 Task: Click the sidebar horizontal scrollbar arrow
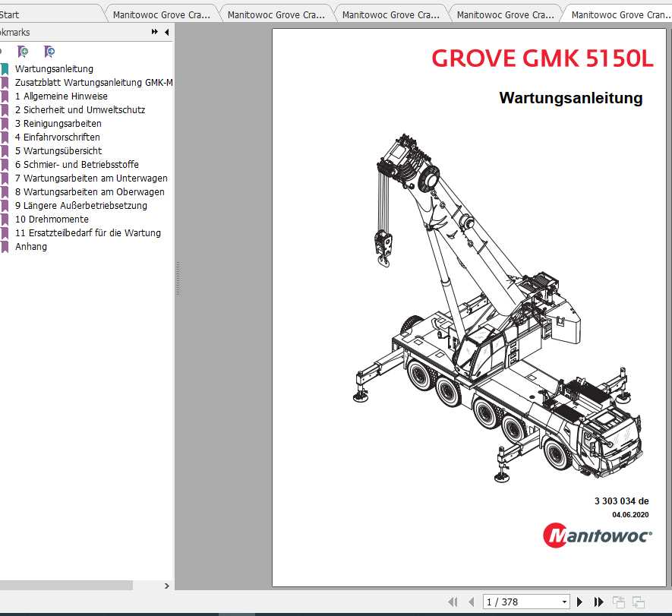pos(166,586)
